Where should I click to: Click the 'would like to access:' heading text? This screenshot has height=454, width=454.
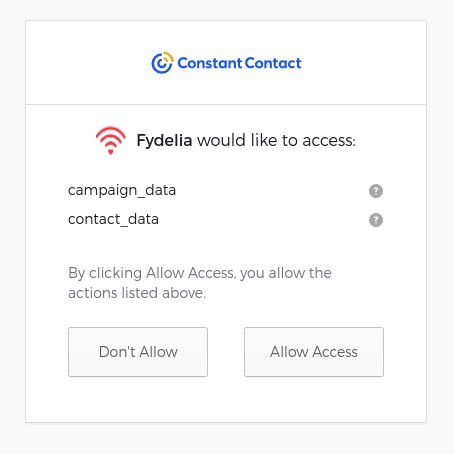(x=276, y=140)
